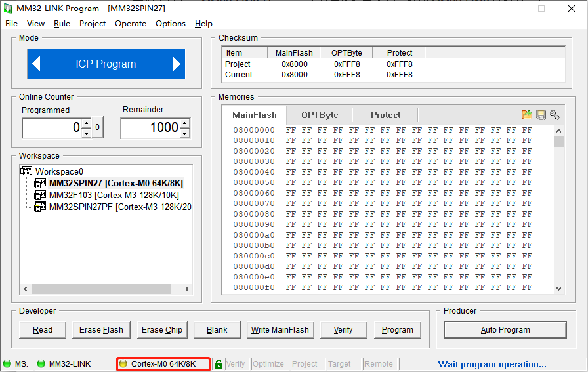Image resolution: width=588 pixels, height=372 pixels.
Task: Click the save icon in Memories toolbar
Action: (541, 115)
